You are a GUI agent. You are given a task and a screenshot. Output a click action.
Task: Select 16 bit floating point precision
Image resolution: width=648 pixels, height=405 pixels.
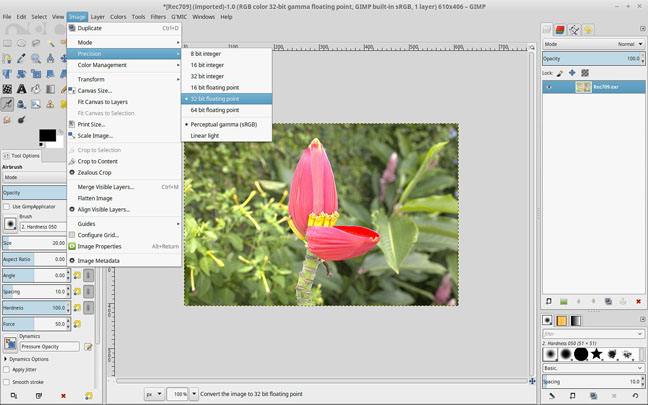226,88
